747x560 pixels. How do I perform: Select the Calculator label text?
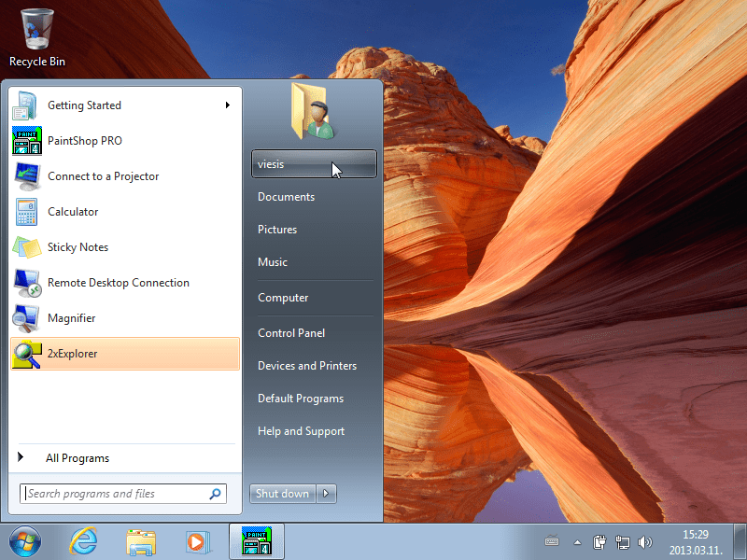tap(73, 212)
